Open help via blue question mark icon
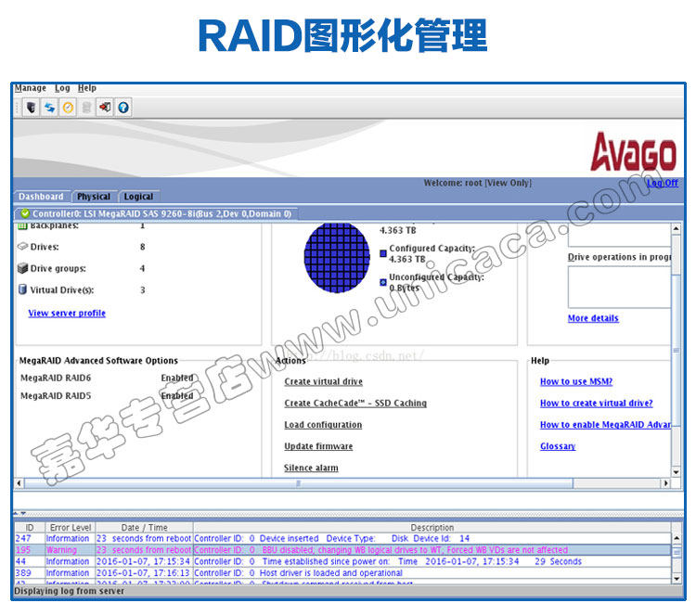The image size is (696, 616). click(123, 108)
